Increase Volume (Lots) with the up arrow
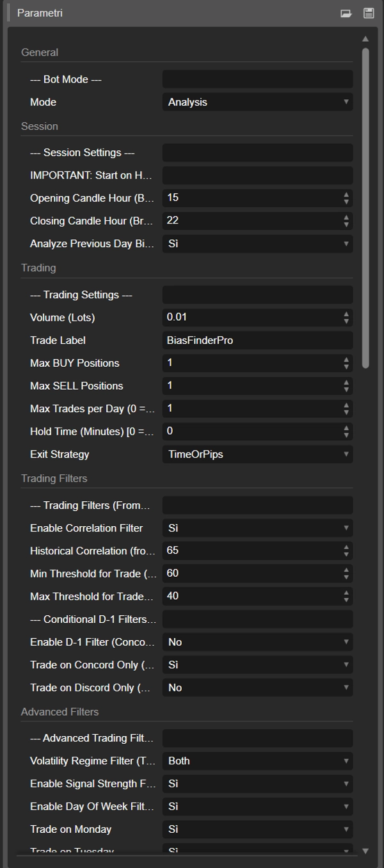Image resolution: width=384 pixels, height=868 pixels. coord(345,314)
